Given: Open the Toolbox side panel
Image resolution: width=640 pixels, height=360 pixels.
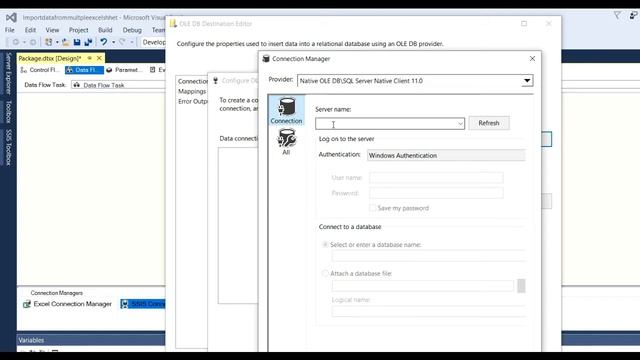Looking at the screenshot, I should click(8, 111).
